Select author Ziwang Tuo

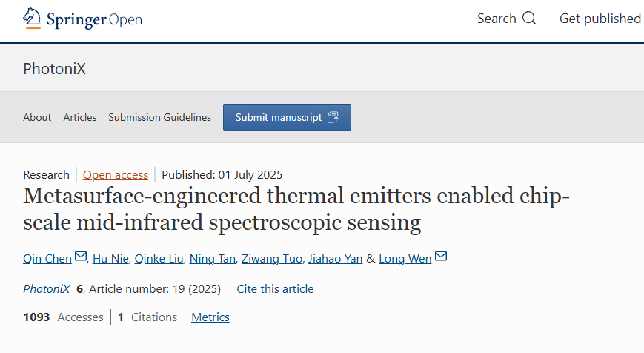pos(273,258)
